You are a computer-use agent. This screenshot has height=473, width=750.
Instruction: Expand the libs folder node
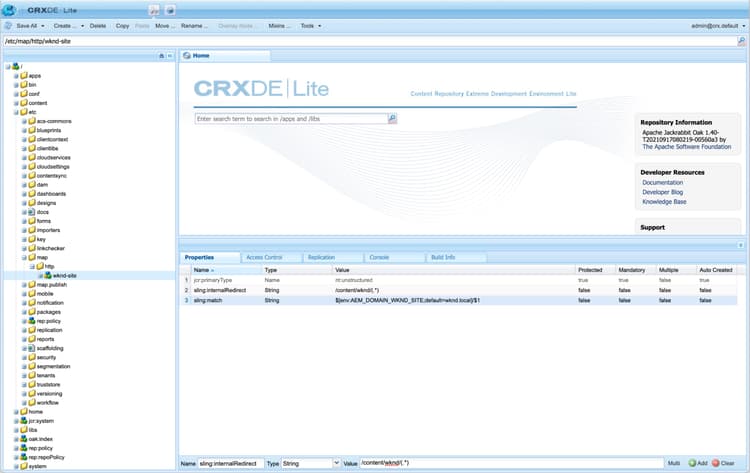(x=16, y=430)
